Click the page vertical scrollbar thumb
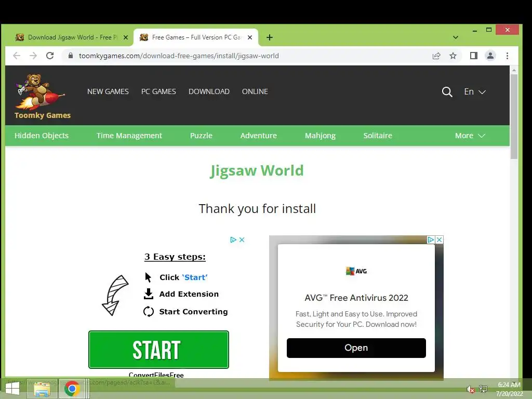532x399 pixels. (x=514, y=116)
